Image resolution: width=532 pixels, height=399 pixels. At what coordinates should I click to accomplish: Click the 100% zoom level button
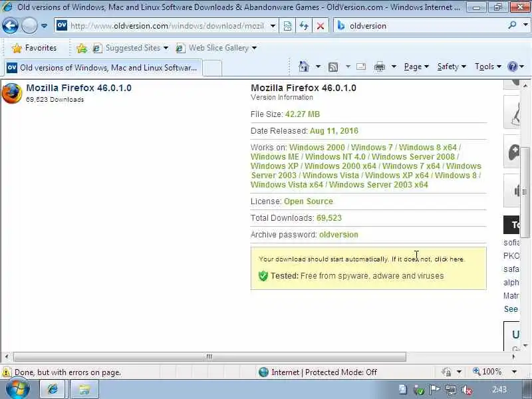pos(487,372)
